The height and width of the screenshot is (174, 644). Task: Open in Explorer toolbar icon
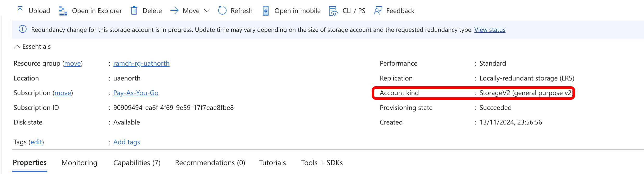[x=63, y=11]
